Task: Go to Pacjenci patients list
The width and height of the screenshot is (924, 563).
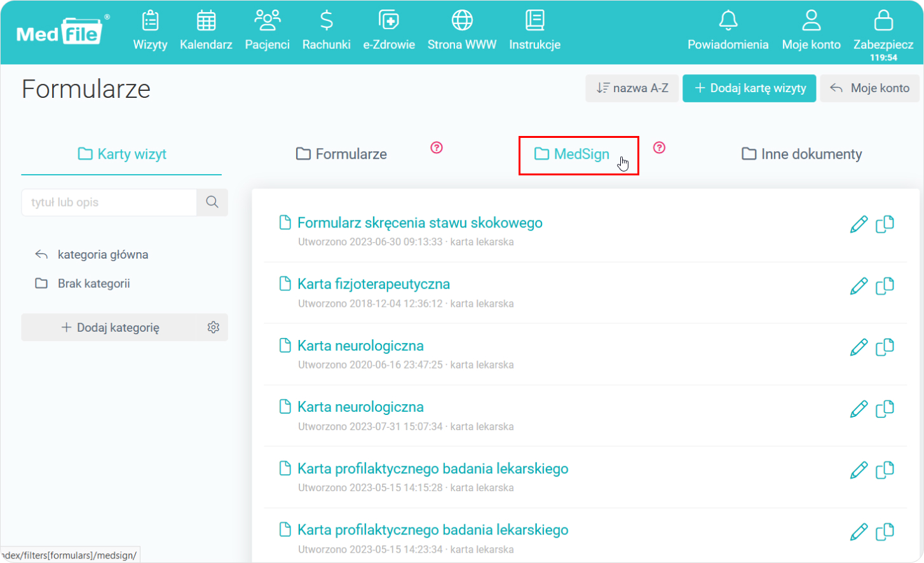Action: click(x=267, y=31)
